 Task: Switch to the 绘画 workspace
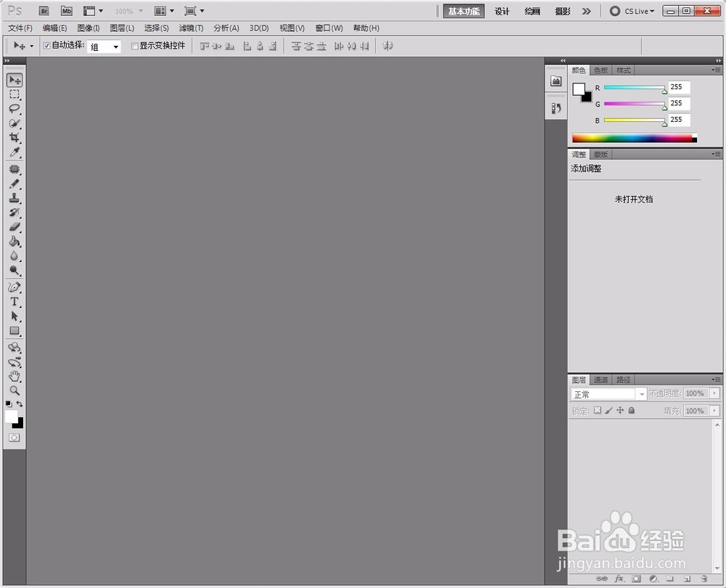[532, 11]
